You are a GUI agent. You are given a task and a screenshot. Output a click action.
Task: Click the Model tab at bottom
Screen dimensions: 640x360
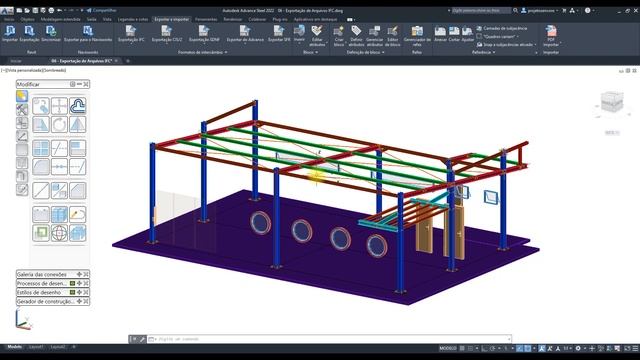pos(15,347)
